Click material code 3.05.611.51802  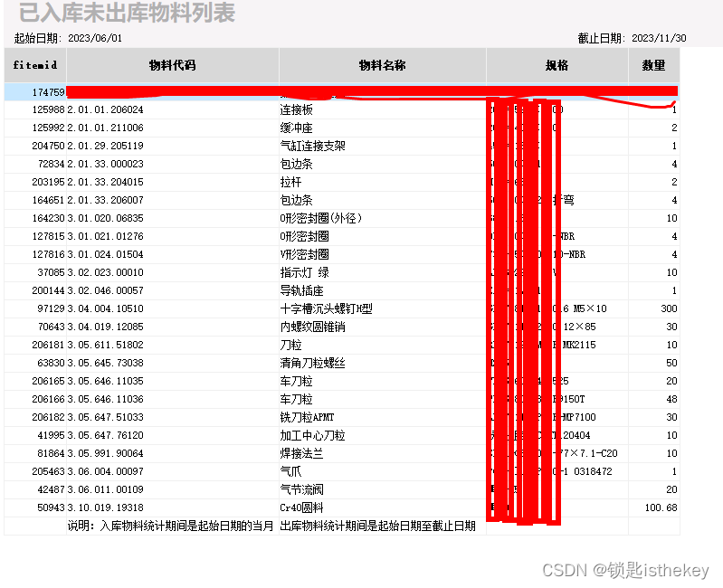tap(105, 345)
